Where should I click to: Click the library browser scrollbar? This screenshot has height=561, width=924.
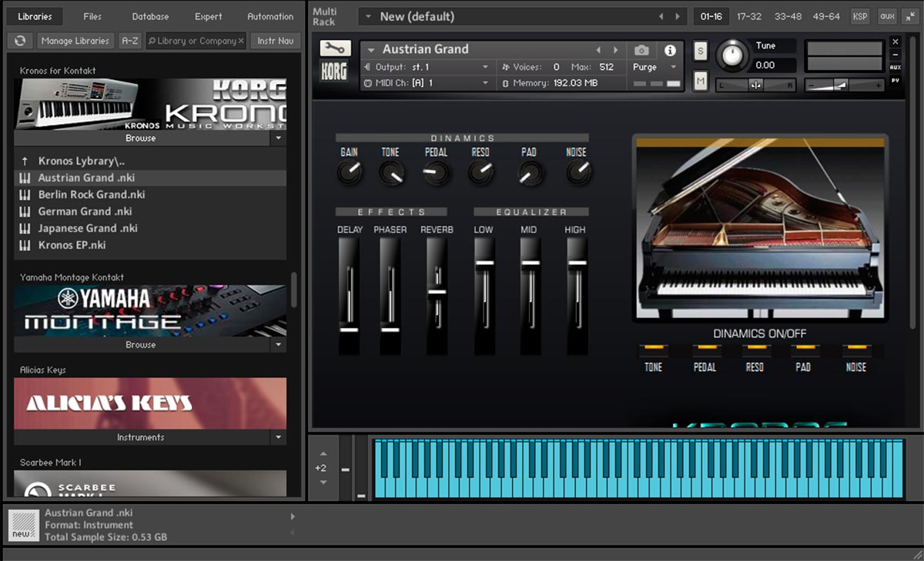point(293,290)
